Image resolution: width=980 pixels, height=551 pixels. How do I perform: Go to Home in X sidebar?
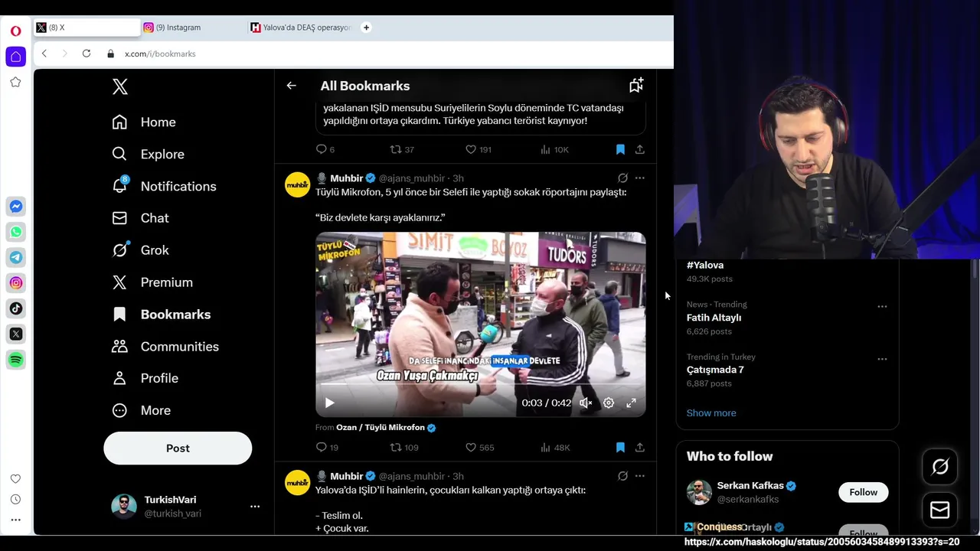(x=144, y=122)
